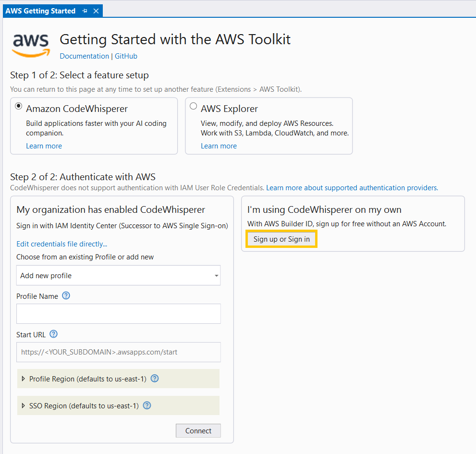The height and width of the screenshot is (454, 476).
Task: Open the Documentation link
Action: tap(84, 56)
